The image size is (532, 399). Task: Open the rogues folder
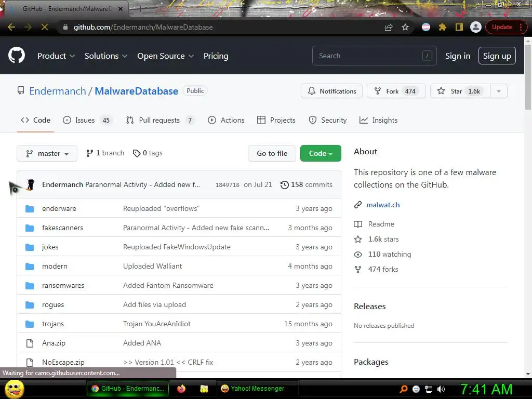tap(53, 304)
